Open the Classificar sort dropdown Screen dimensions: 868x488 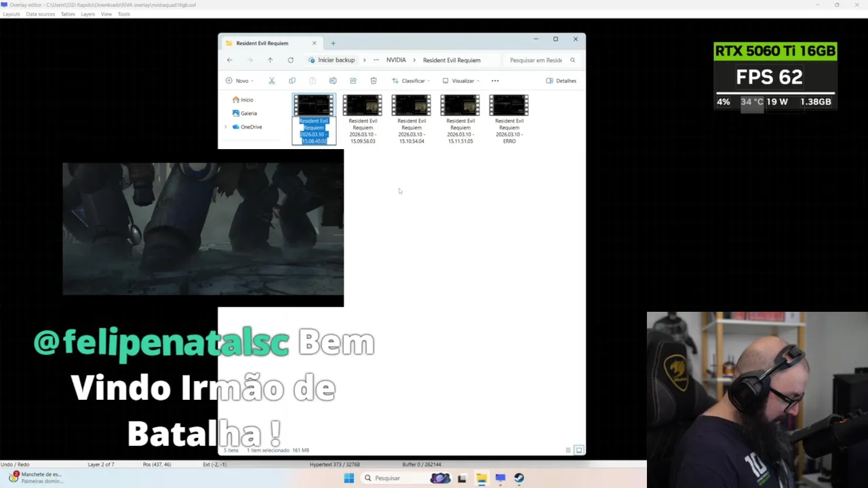[x=411, y=81]
